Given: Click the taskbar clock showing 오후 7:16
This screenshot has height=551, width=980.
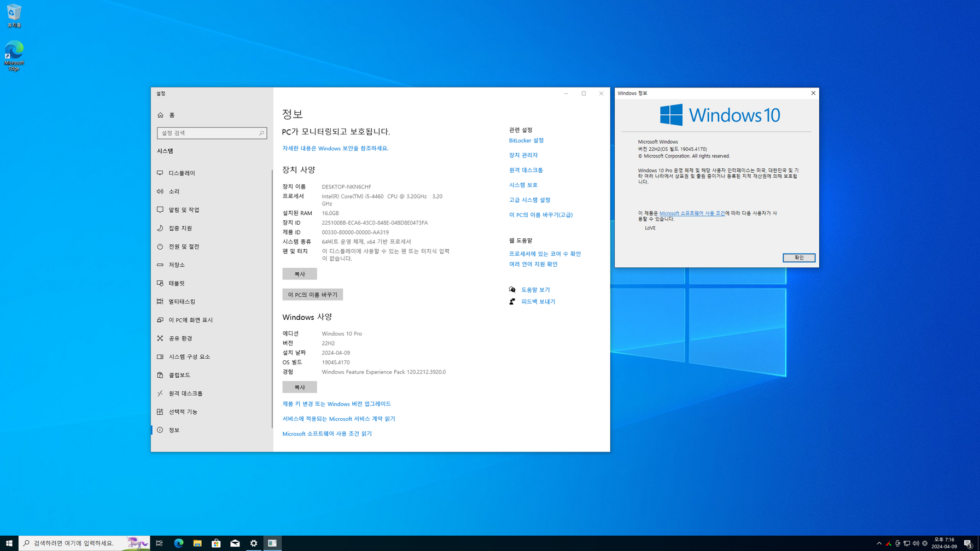Looking at the screenshot, I should click(x=944, y=543).
